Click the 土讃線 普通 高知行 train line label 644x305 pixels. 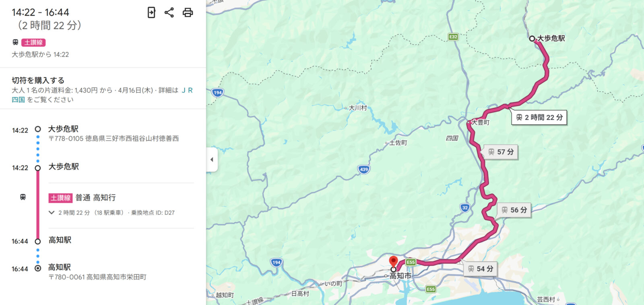tap(82, 198)
